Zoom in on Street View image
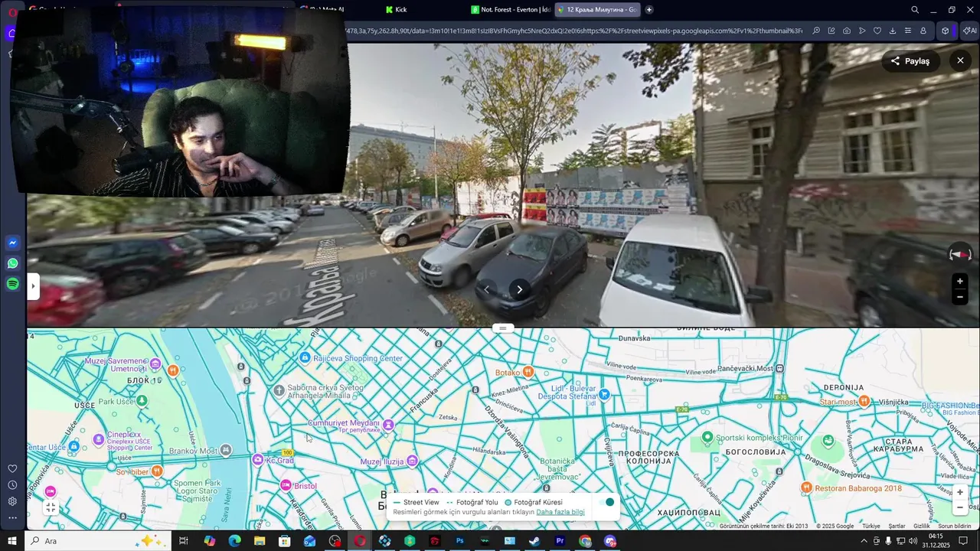The width and height of the screenshot is (980, 551). coord(960,282)
